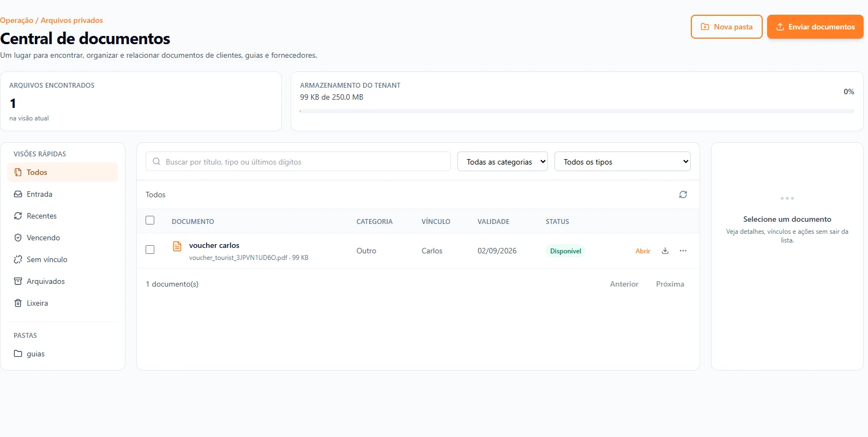Click the Entrada inbox icon
The image size is (868, 437).
pos(18,194)
